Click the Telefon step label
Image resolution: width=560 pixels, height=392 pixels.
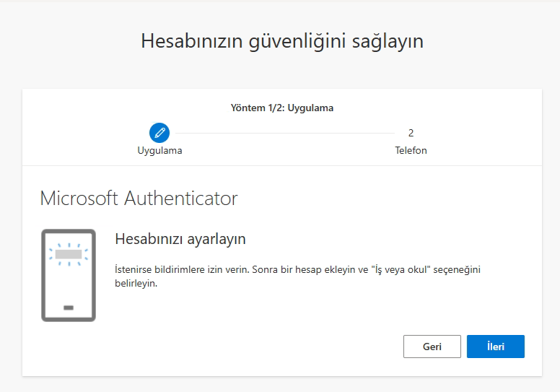click(411, 150)
